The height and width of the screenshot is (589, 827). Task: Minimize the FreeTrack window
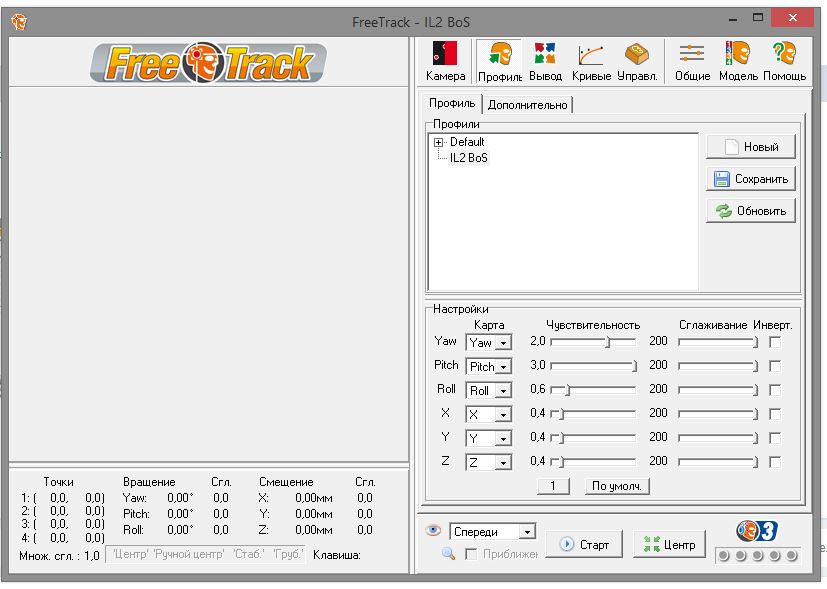[733, 18]
